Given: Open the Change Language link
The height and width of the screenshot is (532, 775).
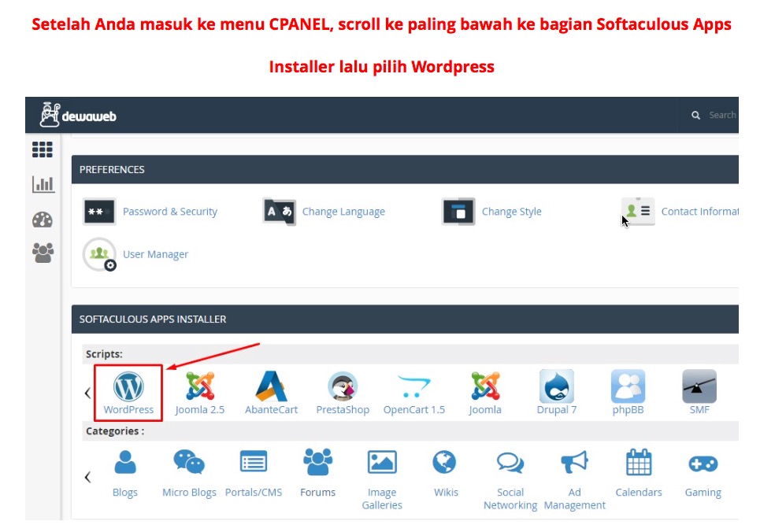Looking at the screenshot, I should (x=343, y=212).
